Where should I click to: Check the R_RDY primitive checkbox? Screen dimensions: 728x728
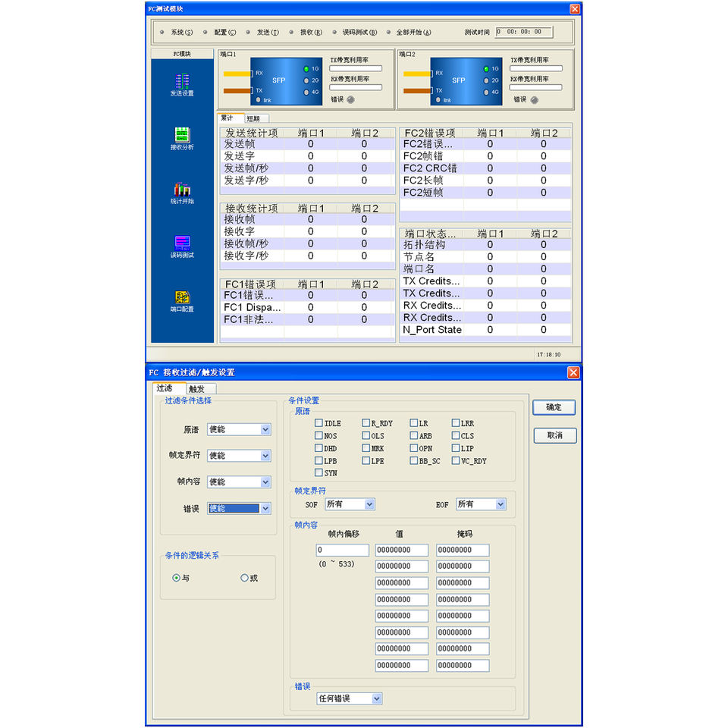point(366,423)
